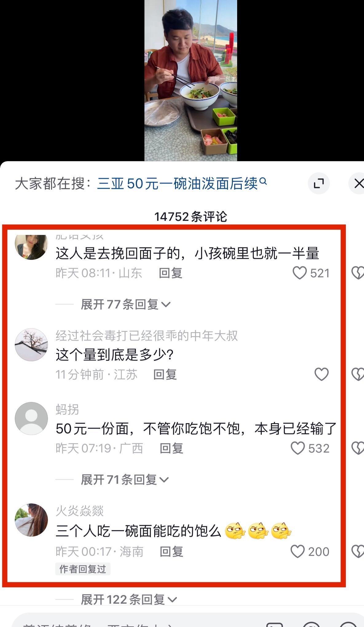Reply to the 蚂拐 comment via 回复
364x627 pixels.
click(171, 448)
